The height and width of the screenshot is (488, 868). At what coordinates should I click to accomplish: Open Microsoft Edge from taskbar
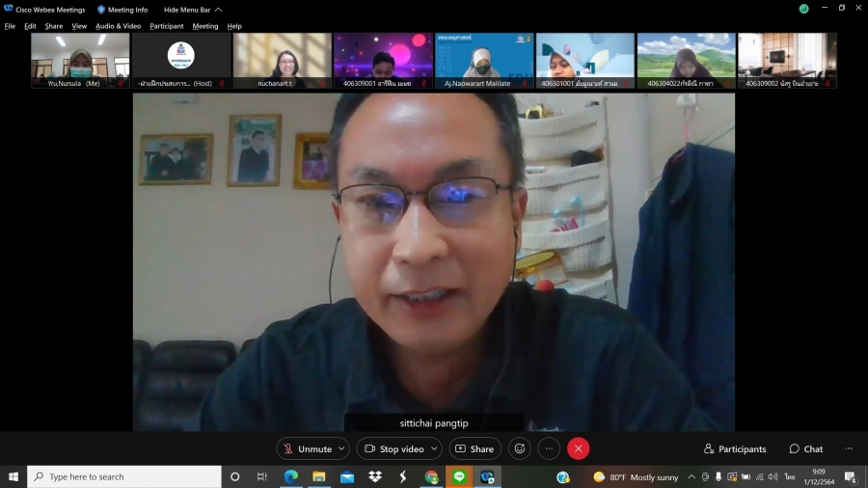(290, 476)
